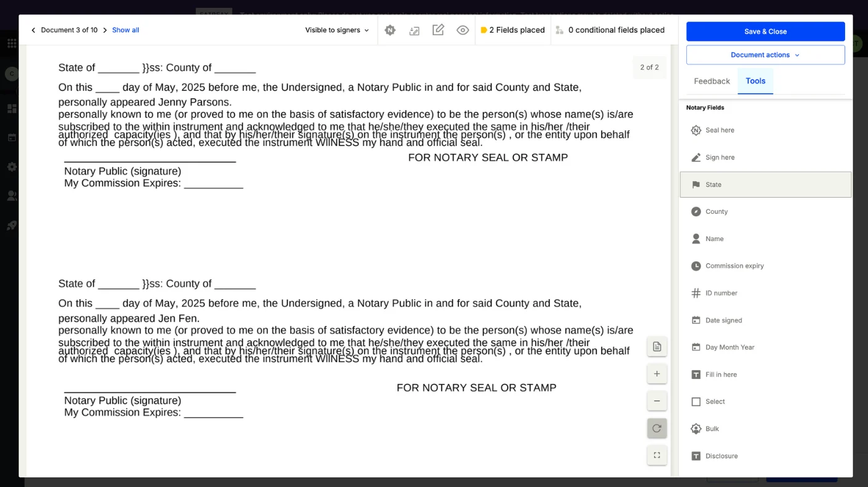Click the lower FOR NOTARY SEAL OR STAMP text
868x487 pixels.
[x=476, y=388]
